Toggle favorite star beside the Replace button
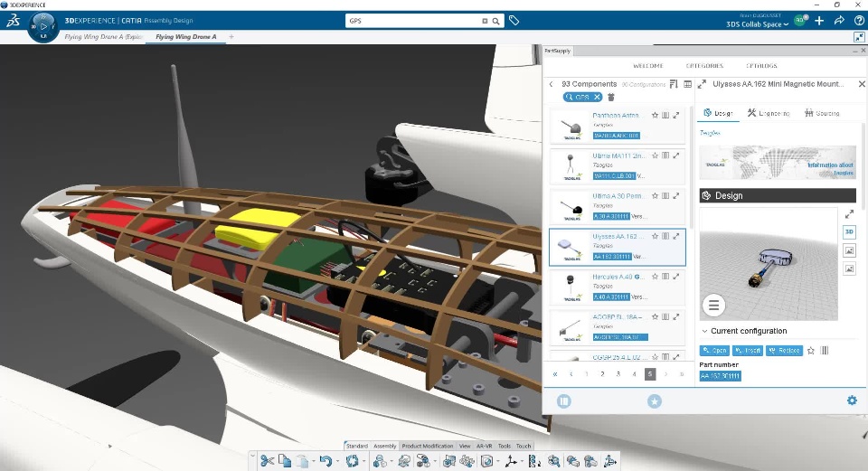 pyautogui.click(x=811, y=351)
